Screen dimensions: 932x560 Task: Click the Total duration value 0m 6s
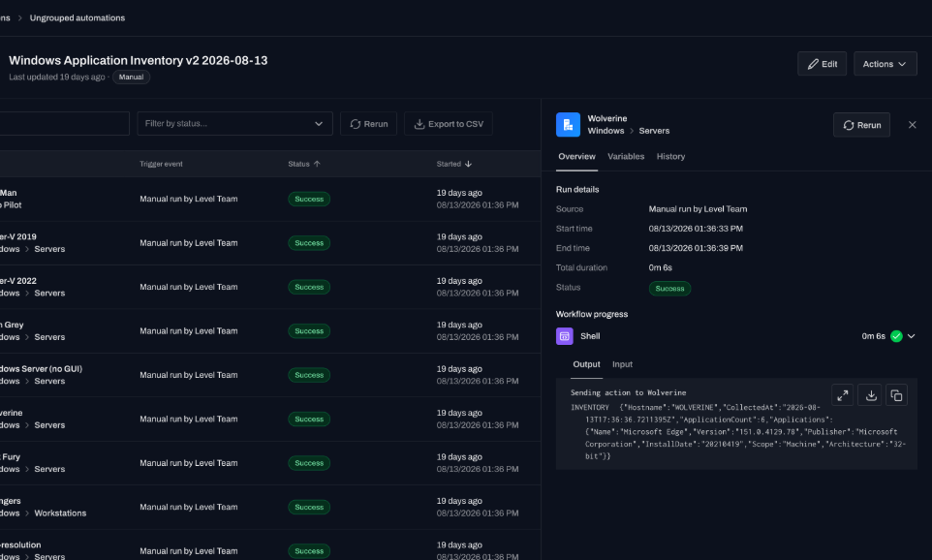tap(661, 268)
